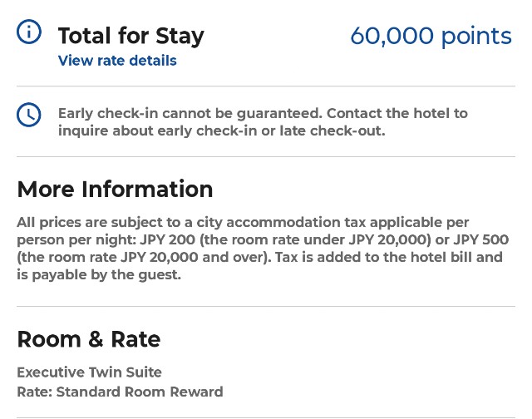Click the Tax is added to hotel bill sentence
The height and width of the screenshot is (419, 532).
pyautogui.click(x=389, y=258)
